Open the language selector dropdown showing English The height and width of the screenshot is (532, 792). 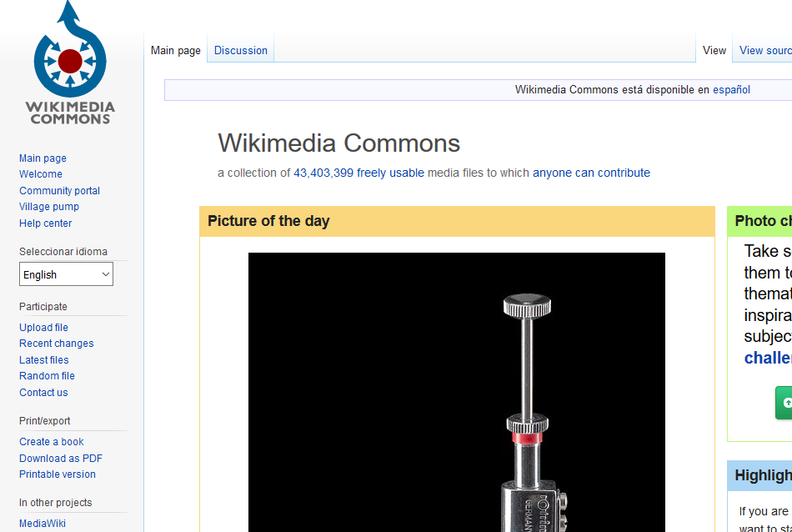coord(66,274)
